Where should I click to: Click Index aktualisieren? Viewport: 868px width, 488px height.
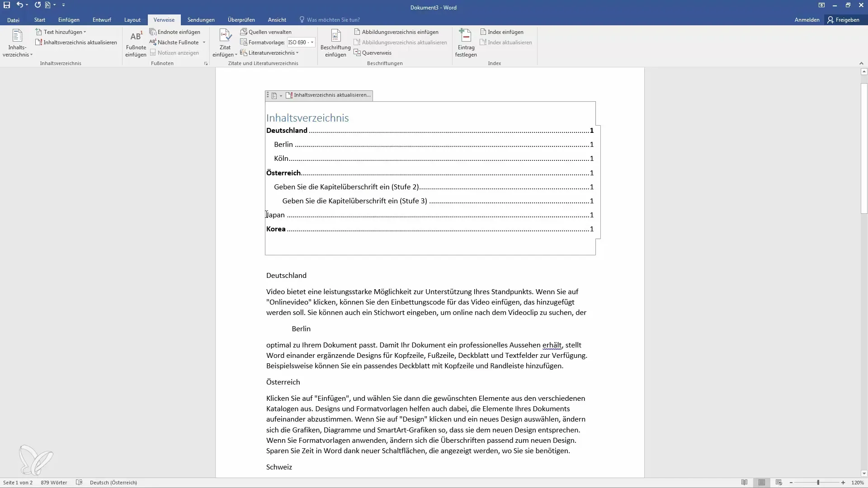coord(506,42)
